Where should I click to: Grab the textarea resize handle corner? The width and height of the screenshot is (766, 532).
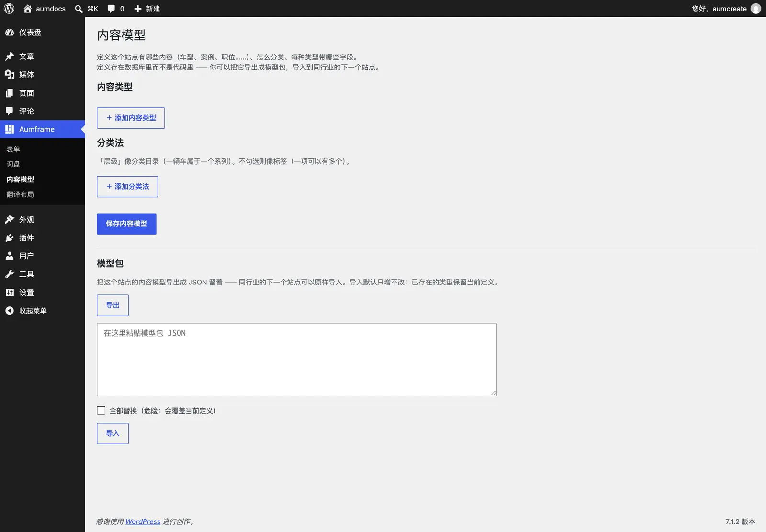(493, 393)
